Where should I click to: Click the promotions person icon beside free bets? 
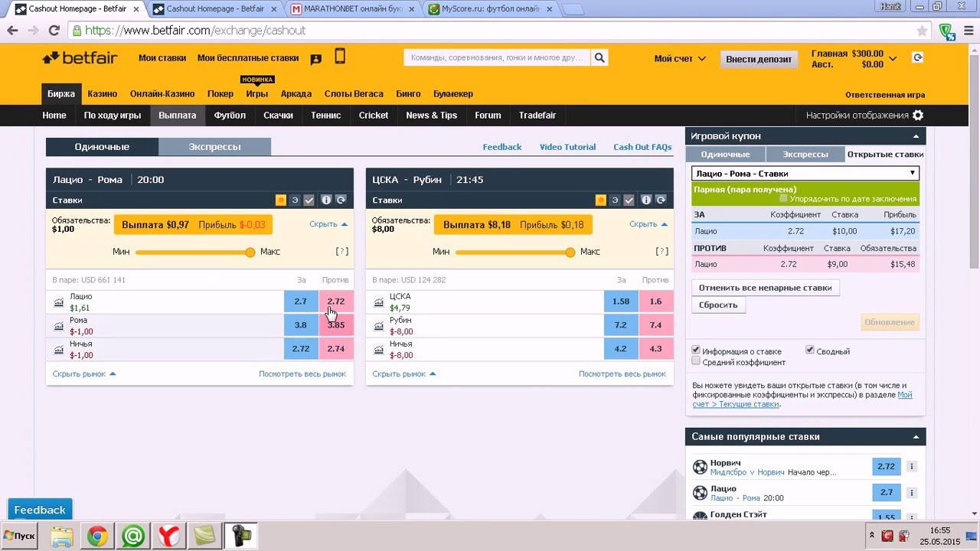(315, 59)
